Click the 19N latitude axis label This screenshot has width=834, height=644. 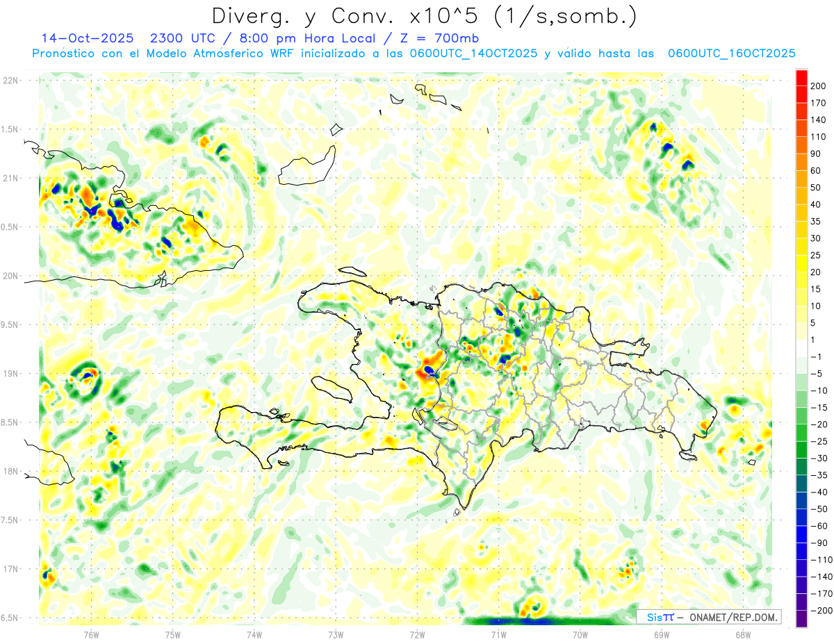point(10,374)
